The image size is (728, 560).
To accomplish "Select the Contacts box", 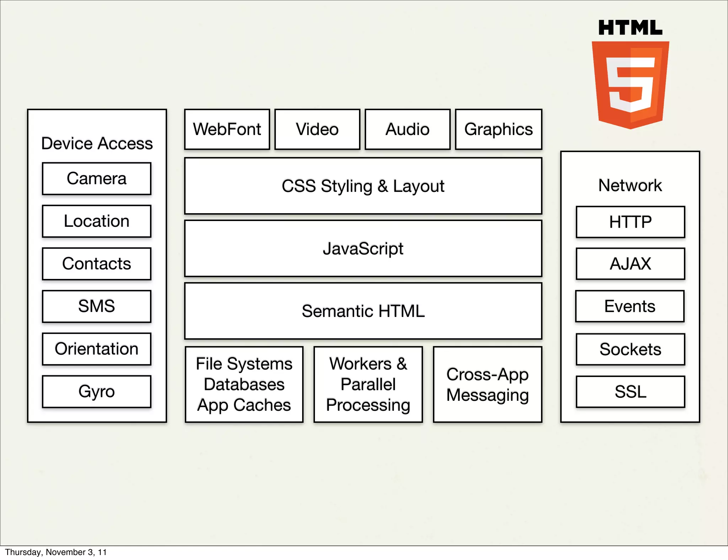I will [x=97, y=264].
